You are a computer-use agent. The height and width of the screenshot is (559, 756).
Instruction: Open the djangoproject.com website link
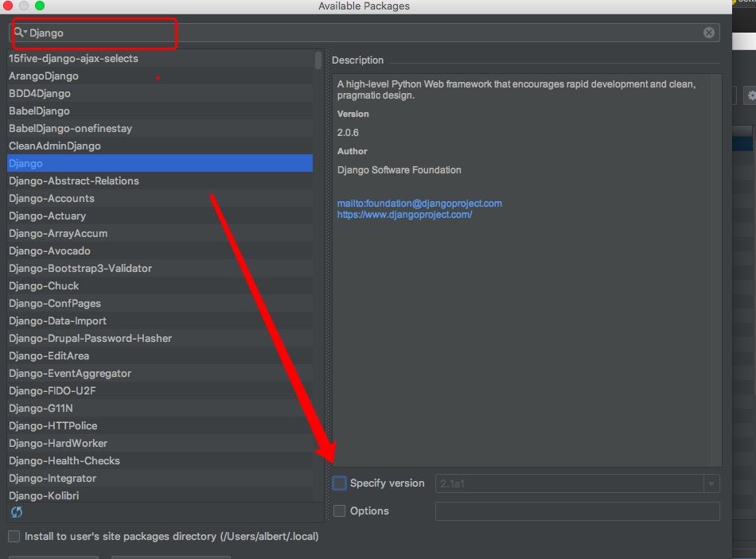pos(404,215)
